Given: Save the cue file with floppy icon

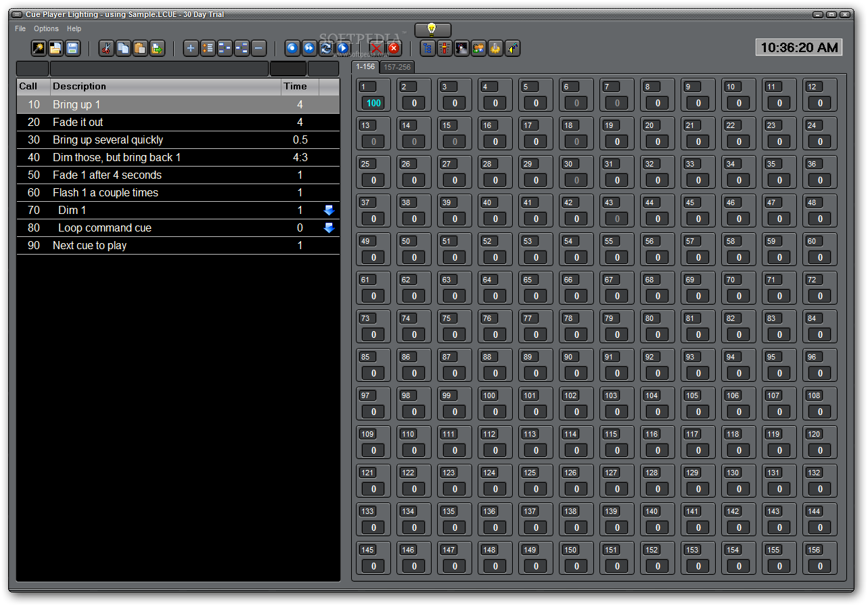Looking at the screenshot, I should pyautogui.click(x=72, y=48).
